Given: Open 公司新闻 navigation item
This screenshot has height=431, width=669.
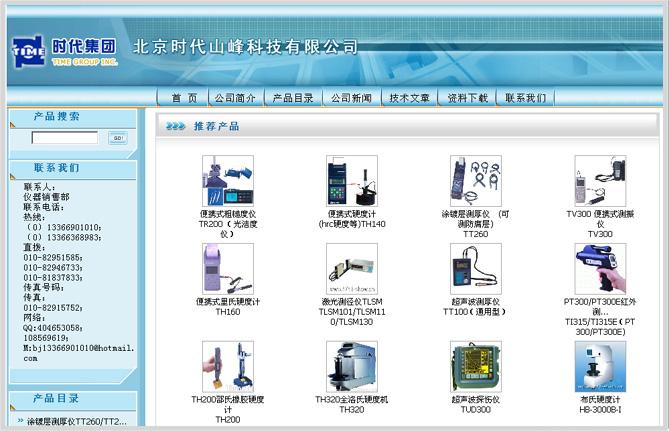Looking at the screenshot, I should coord(351,98).
